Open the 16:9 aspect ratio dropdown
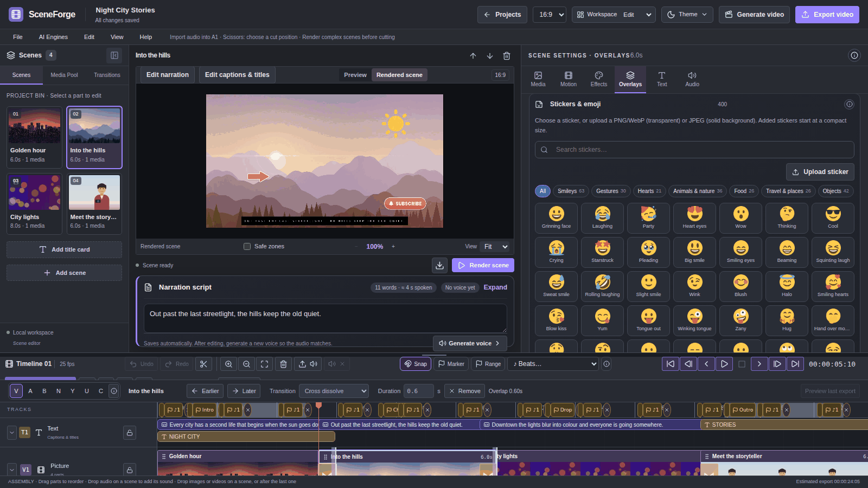 click(x=550, y=15)
